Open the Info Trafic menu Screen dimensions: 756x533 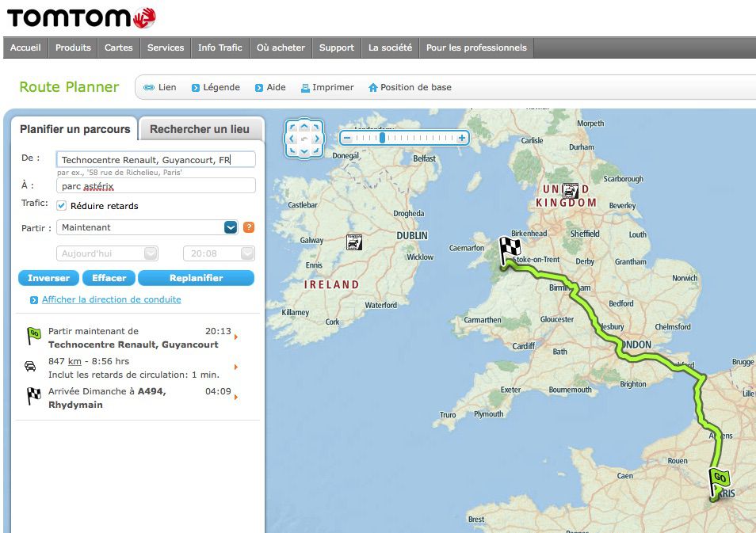[x=220, y=48]
